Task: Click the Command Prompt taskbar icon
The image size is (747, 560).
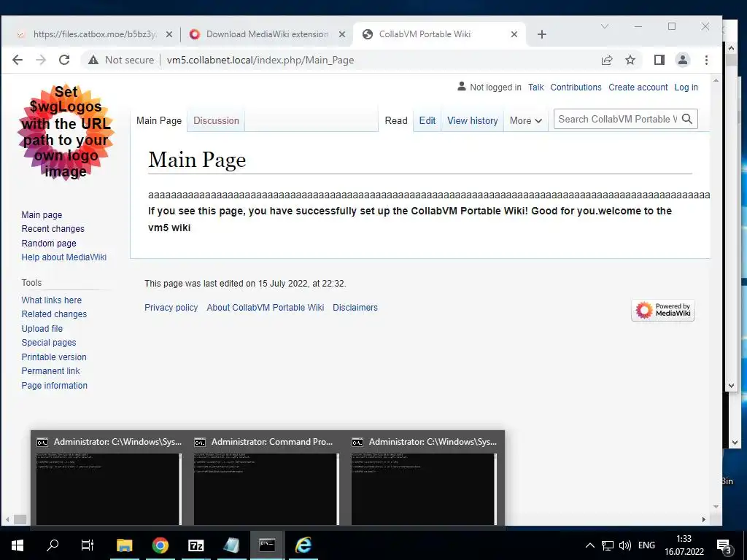Action: tap(267, 545)
